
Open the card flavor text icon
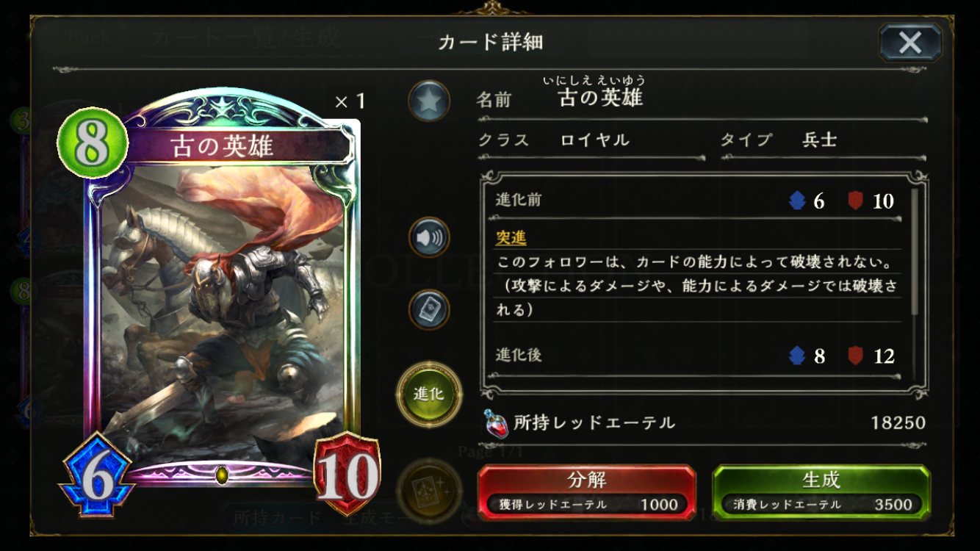(x=429, y=309)
